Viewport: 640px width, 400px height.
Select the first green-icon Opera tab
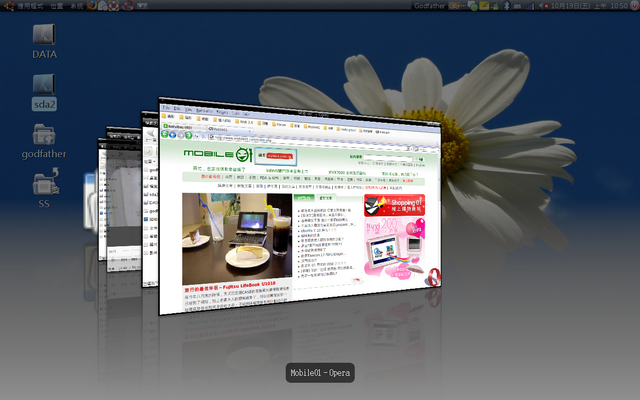[184, 127]
